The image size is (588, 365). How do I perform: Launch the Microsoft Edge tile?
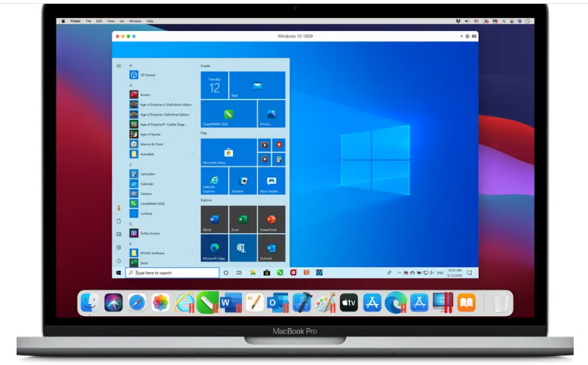pos(215,247)
